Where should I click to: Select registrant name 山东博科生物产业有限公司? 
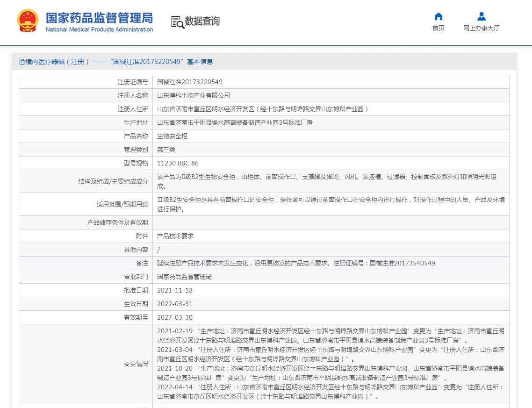pos(193,95)
